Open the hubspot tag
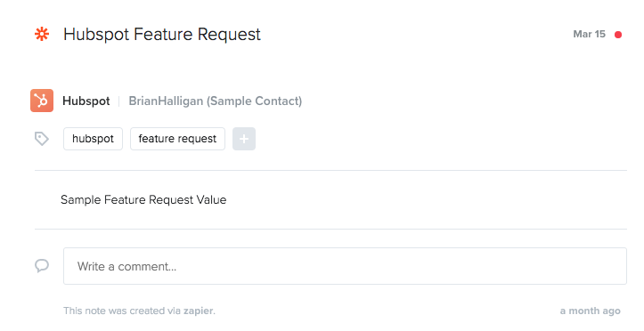 click(93, 139)
